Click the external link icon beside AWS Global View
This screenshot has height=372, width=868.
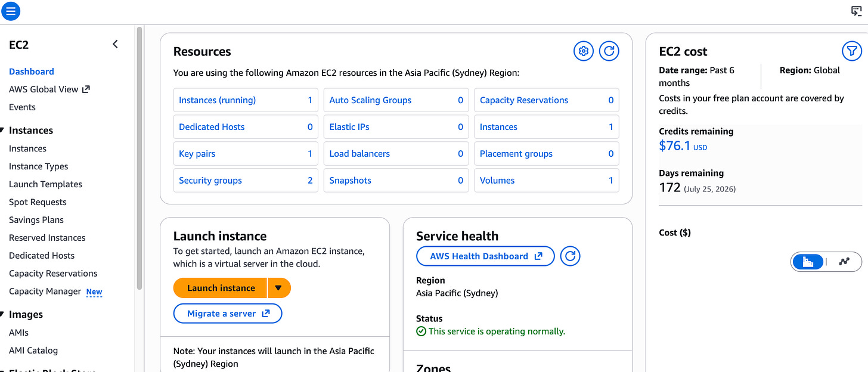[87, 89]
